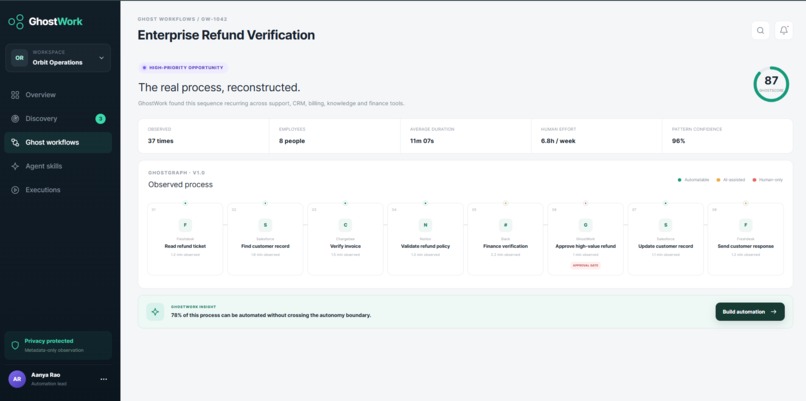This screenshot has width=806, height=401.
Task: Click the Average duration value '11m 07s'
Action: (x=422, y=141)
